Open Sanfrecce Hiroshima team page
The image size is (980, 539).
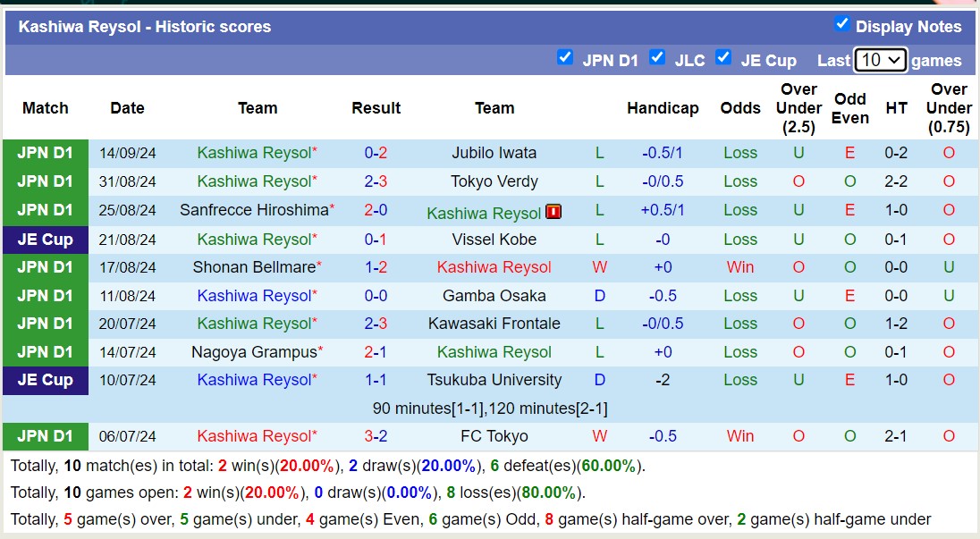coord(254,210)
